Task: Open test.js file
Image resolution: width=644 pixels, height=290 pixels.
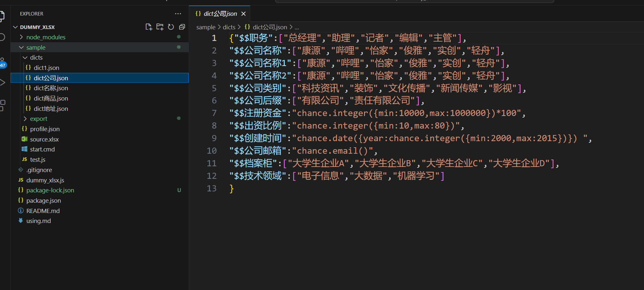Action: tap(100, 159)
